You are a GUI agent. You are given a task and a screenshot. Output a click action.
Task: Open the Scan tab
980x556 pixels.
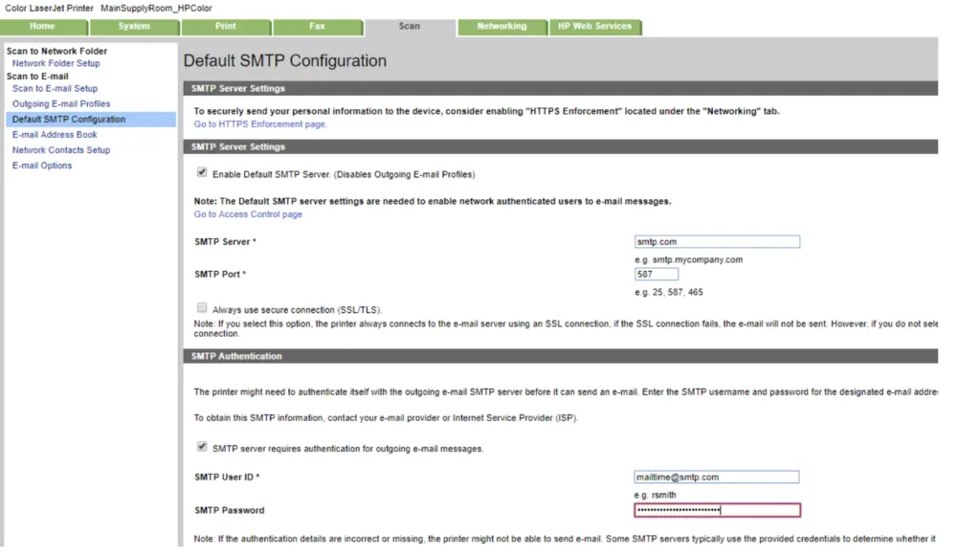click(x=410, y=27)
